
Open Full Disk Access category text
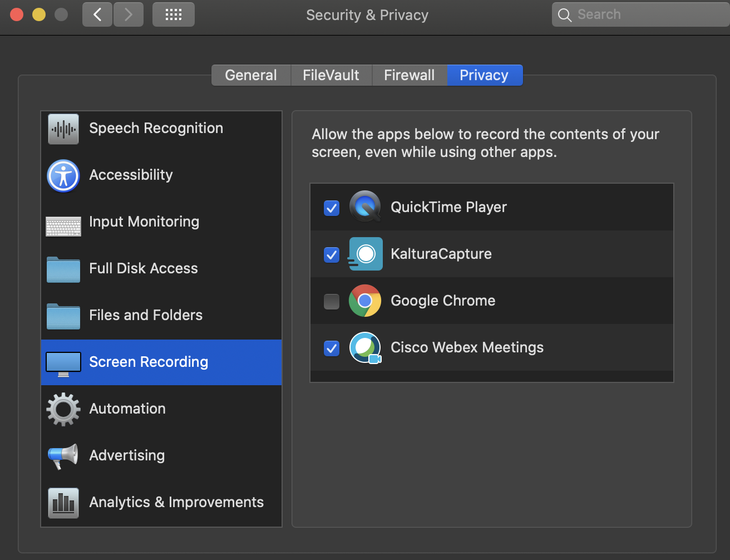pyautogui.click(x=144, y=268)
